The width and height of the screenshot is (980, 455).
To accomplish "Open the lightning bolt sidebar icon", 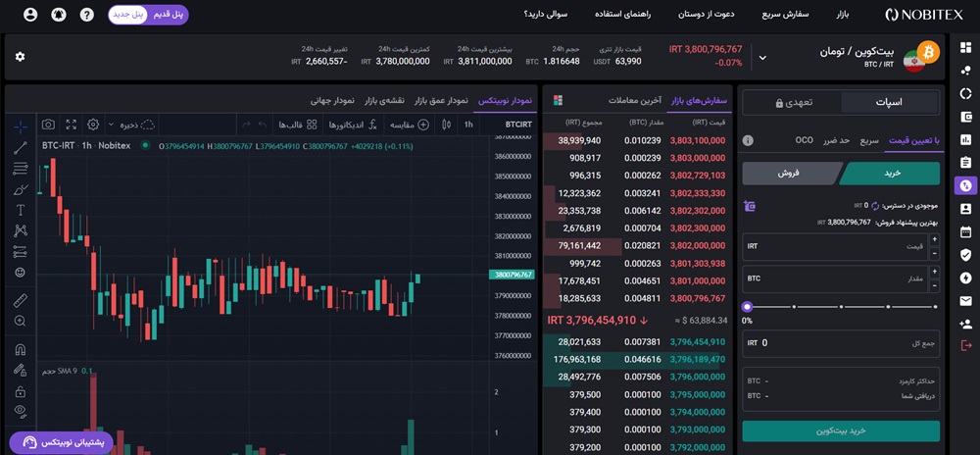I will pyautogui.click(x=965, y=278).
